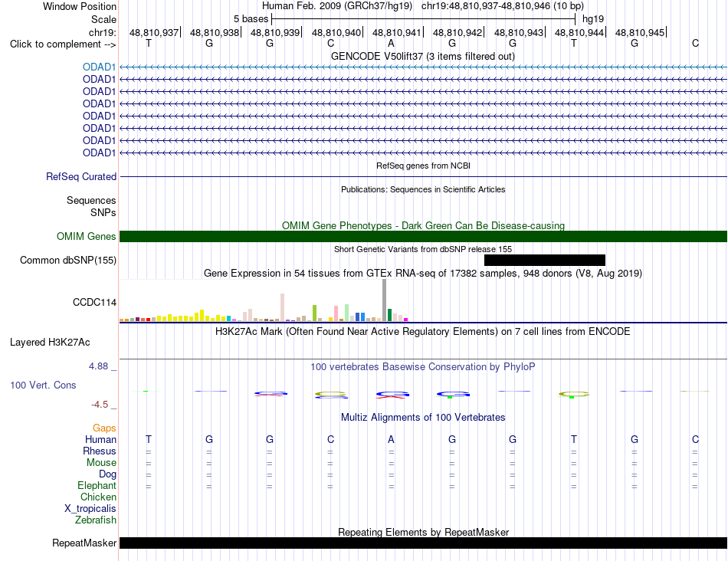This screenshot has width=728, height=561.
Task: Open '100 vertebrates Basewise Conservation by PhyloP' title
Action: pyautogui.click(x=423, y=367)
